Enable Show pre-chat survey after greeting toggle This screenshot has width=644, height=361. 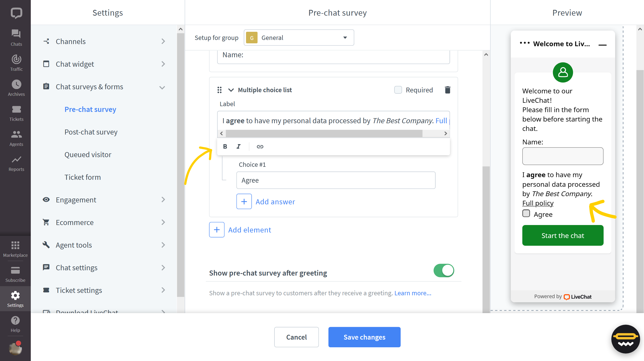(443, 270)
